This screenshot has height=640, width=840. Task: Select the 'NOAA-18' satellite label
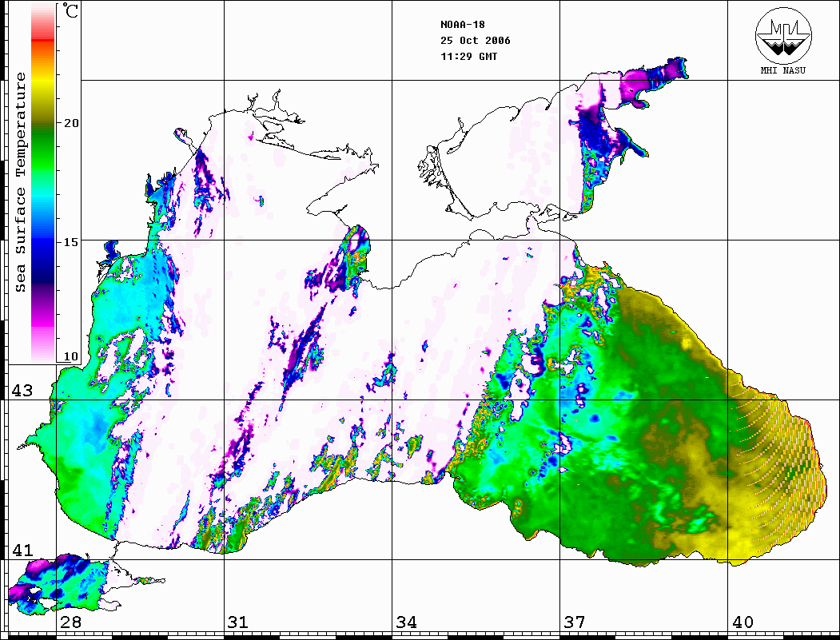462,25
